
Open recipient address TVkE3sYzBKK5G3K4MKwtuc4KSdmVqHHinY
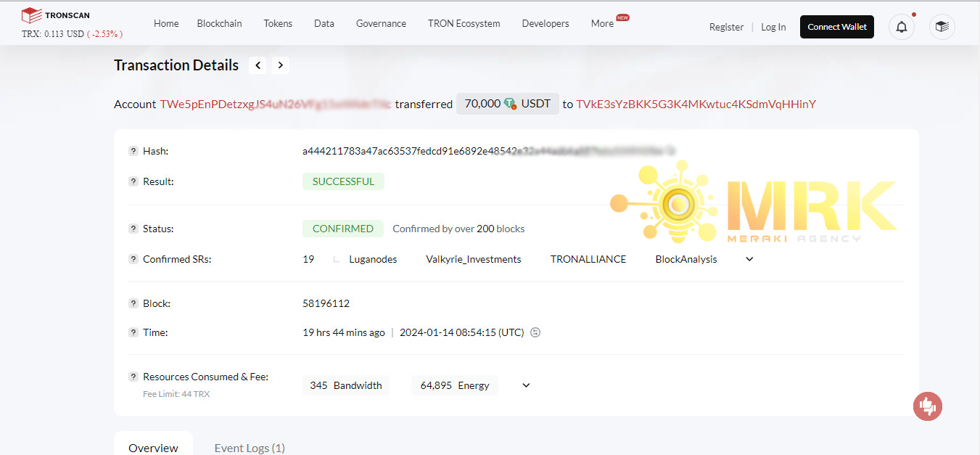(x=696, y=104)
